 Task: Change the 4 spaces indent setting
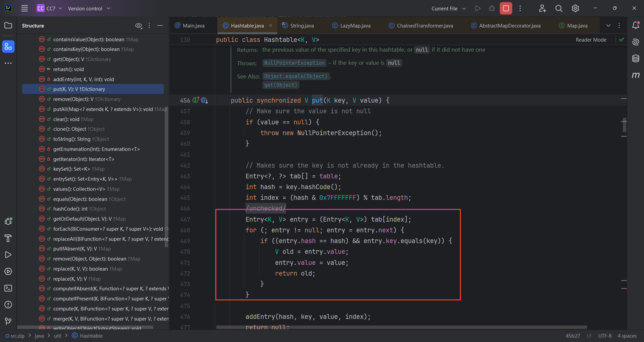coord(627,336)
